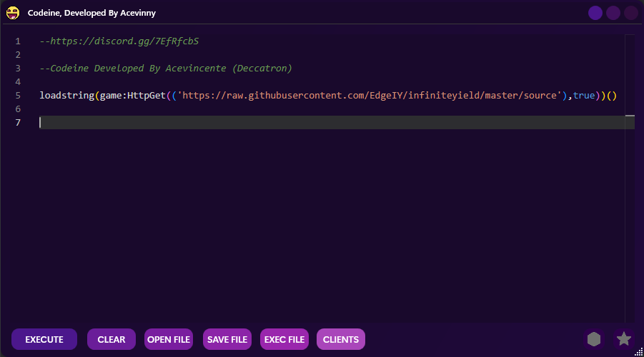This screenshot has width=644, height=357.
Task: Click line number 5 in the gutter
Action: tap(17, 96)
